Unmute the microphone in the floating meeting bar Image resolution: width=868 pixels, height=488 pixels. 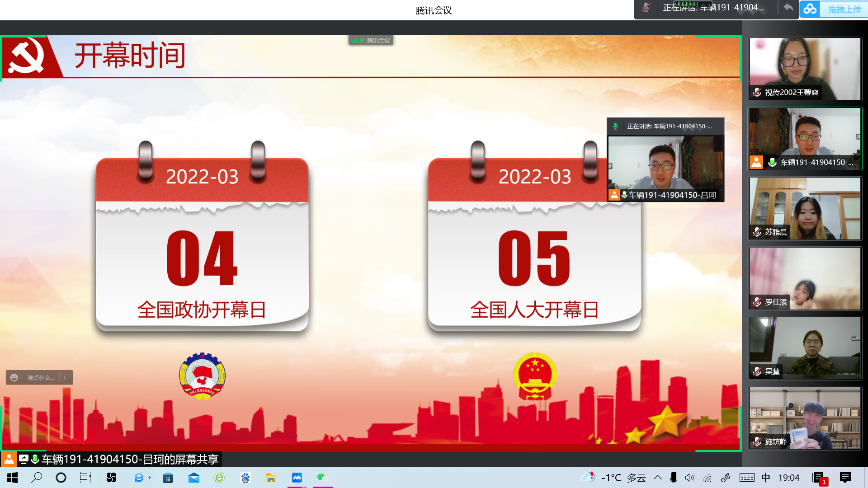646,8
